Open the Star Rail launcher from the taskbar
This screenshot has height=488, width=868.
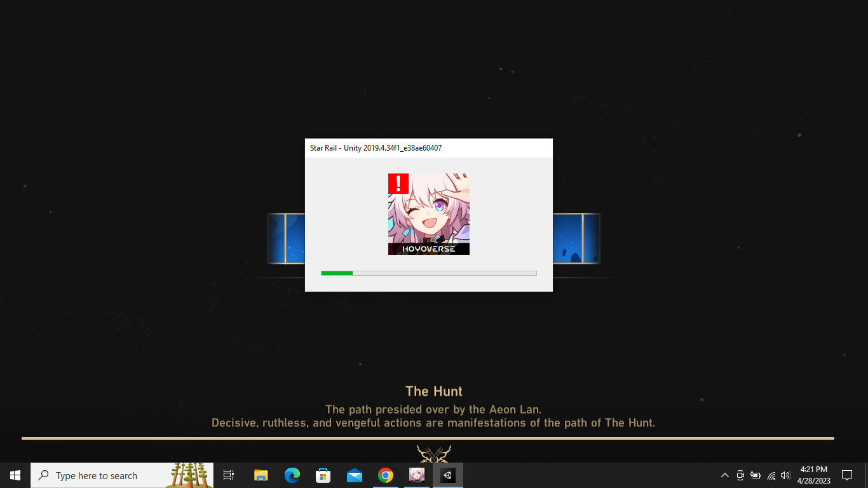click(416, 475)
